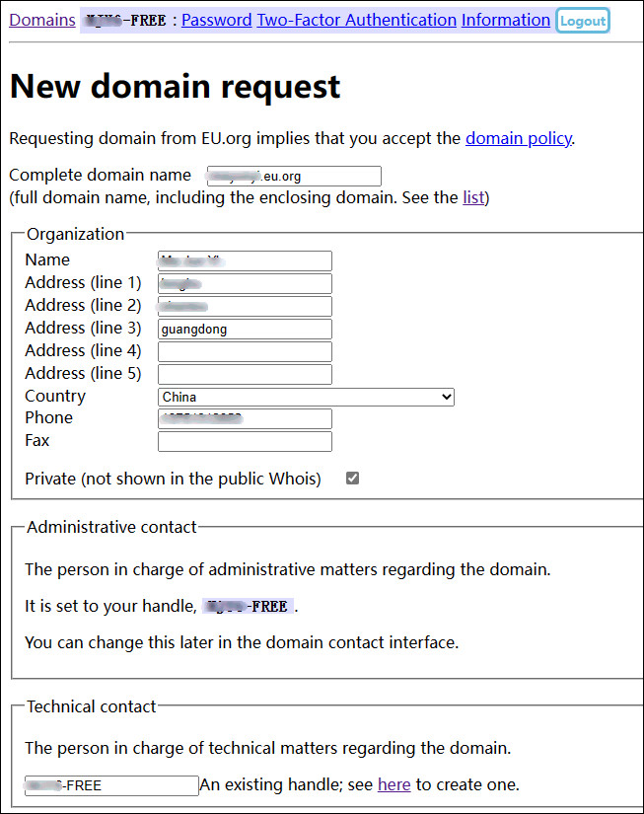The width and height of the screenshot is (644, 814).
Task: Click the Phone number field
Action: click(x=245, y=419)
